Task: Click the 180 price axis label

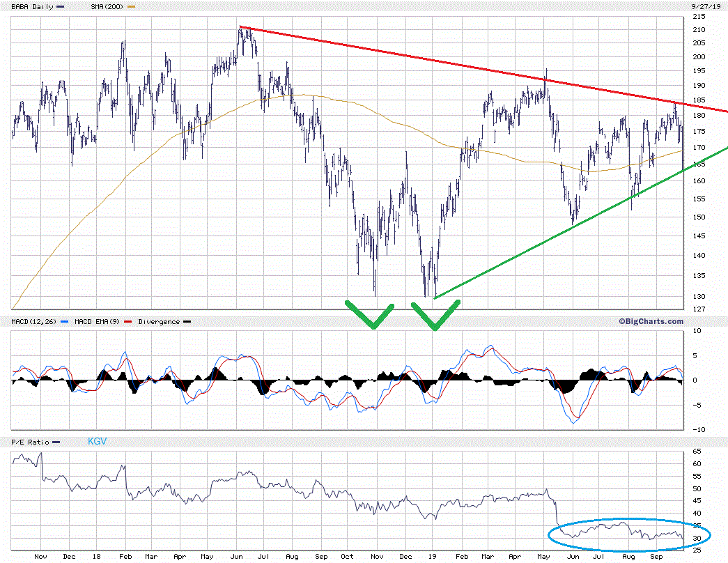Action: [x=699, y=116]
